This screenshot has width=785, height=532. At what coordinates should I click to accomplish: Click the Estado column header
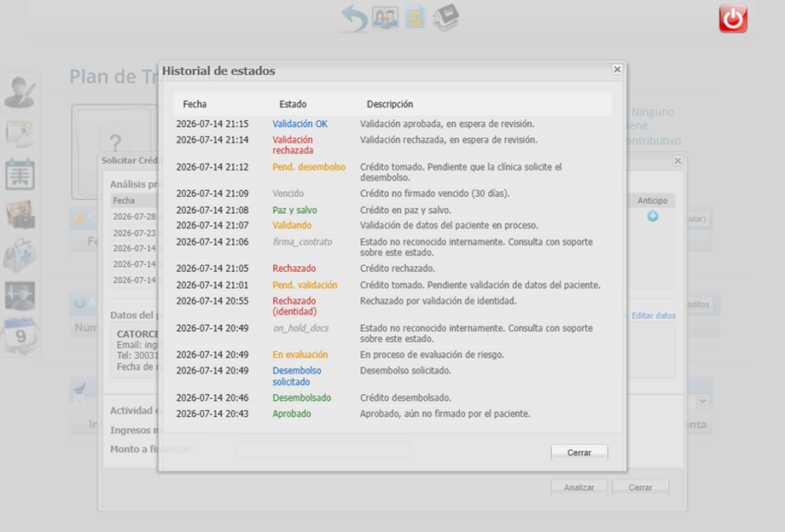point(293,104)
